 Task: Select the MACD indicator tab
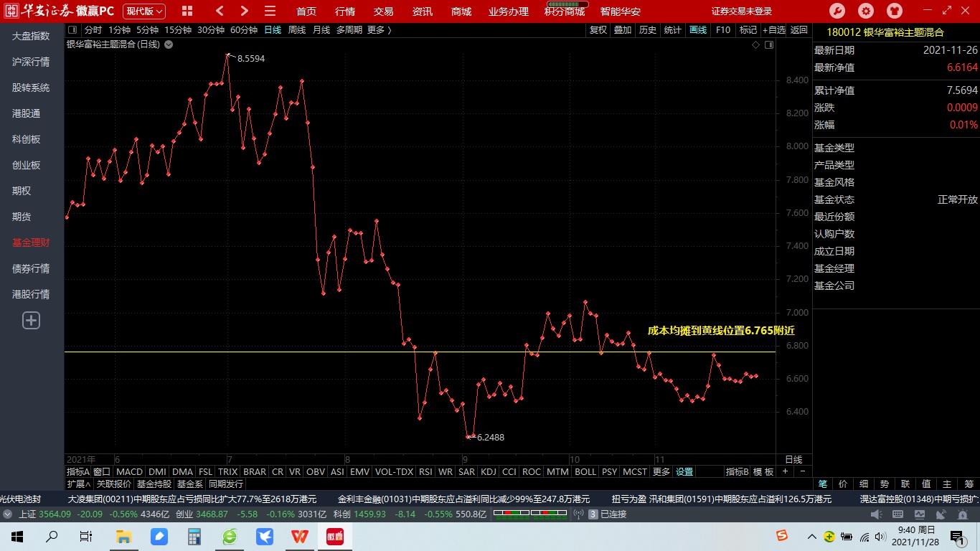coord(129,471)
